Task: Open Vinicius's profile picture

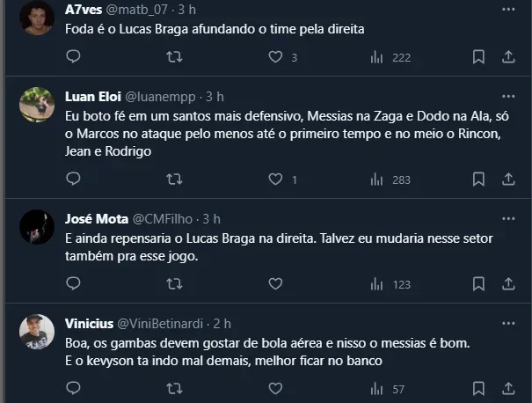Action: point(38,330)
